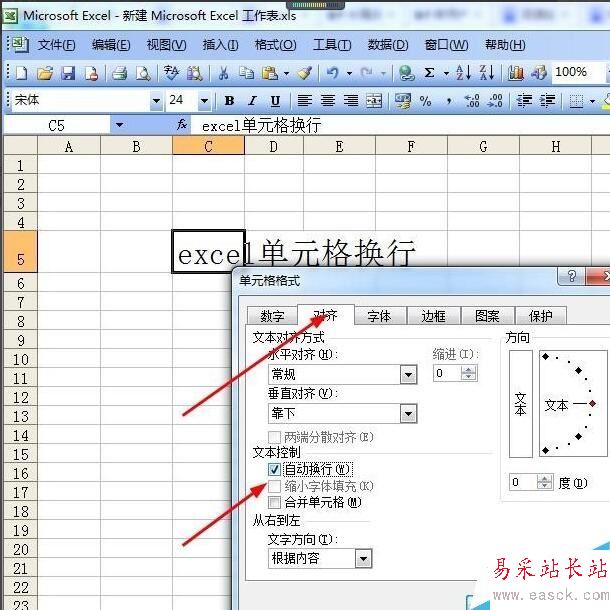610x610 pixels.
Task: Copy selection with the Copy icon
Action: point(246,73)
